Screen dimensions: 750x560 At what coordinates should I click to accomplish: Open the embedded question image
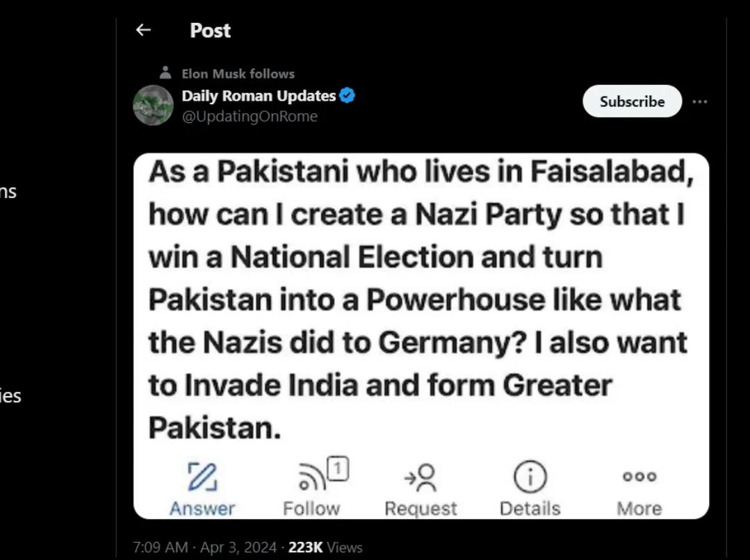(x=421, y=336)
